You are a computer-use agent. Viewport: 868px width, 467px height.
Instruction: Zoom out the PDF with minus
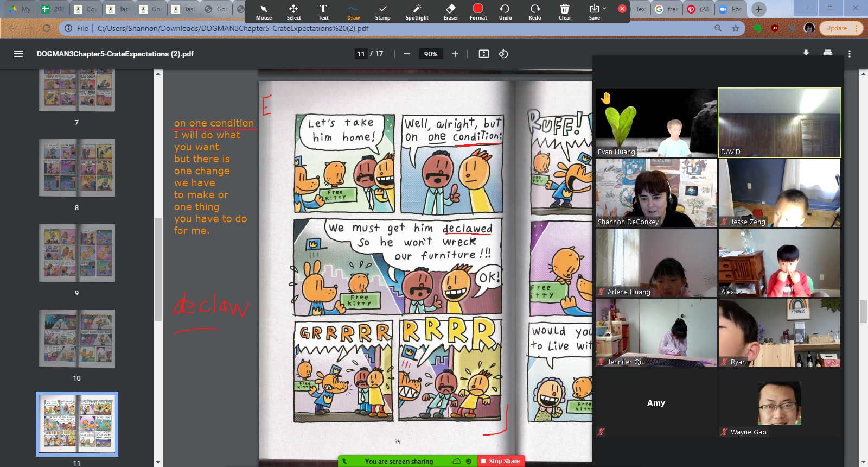(x=406, y=54)
